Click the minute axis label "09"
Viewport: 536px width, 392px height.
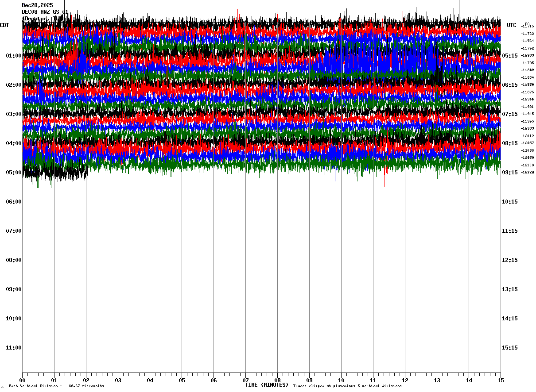309,380
